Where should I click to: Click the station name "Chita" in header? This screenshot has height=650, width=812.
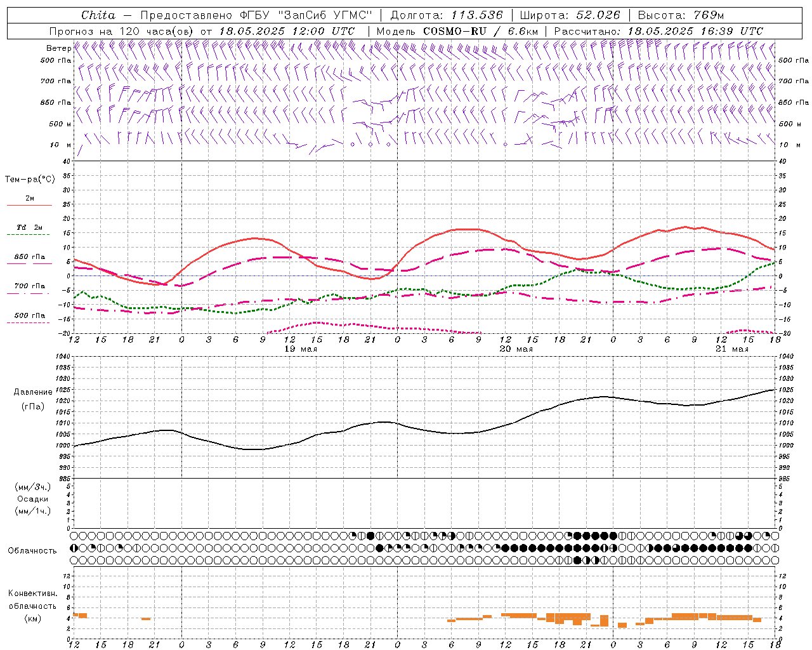pyautogui.click(x=98, y=15)
